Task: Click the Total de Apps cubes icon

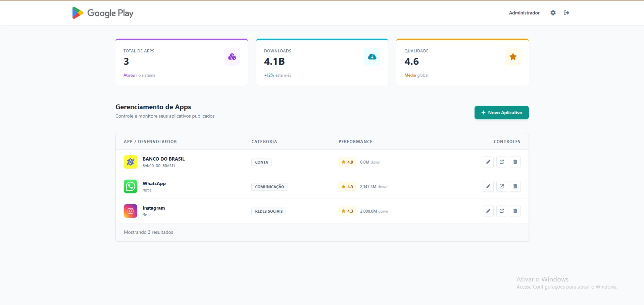Action: (x=232, y=57)
